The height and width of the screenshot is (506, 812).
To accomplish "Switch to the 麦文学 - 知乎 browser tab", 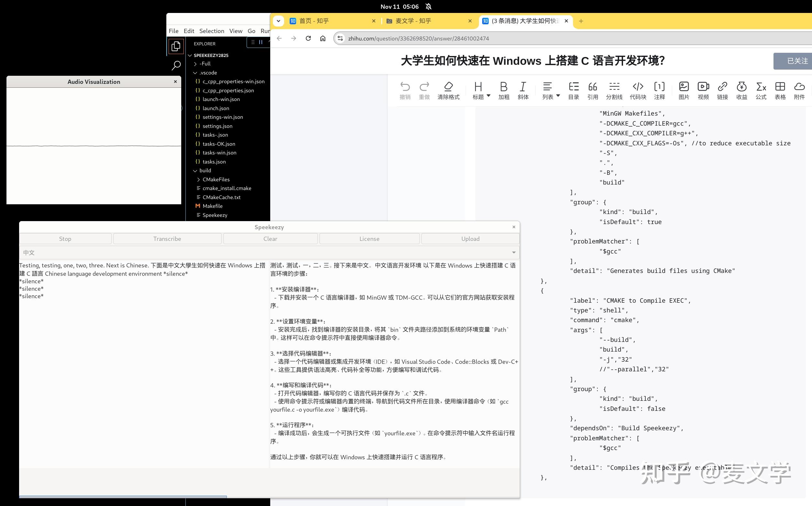I will pos(429,21).
